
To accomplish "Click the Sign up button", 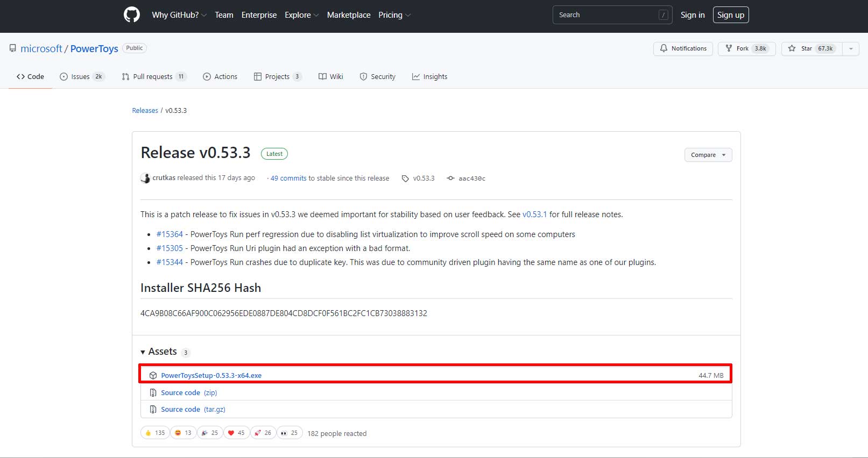I will tap(731, 15).
